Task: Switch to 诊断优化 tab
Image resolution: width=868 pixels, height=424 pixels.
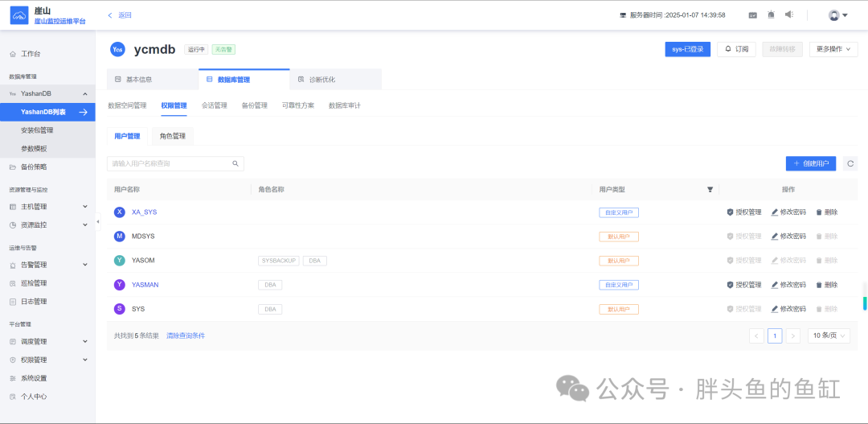Action: pyautogui.click(x=335, y=80)
